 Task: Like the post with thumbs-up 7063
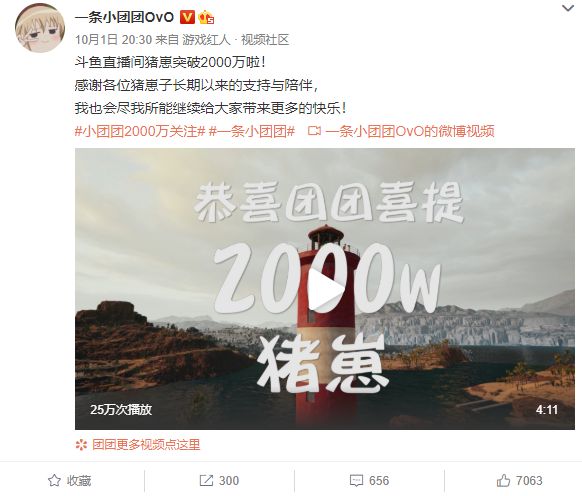point(503,480)
